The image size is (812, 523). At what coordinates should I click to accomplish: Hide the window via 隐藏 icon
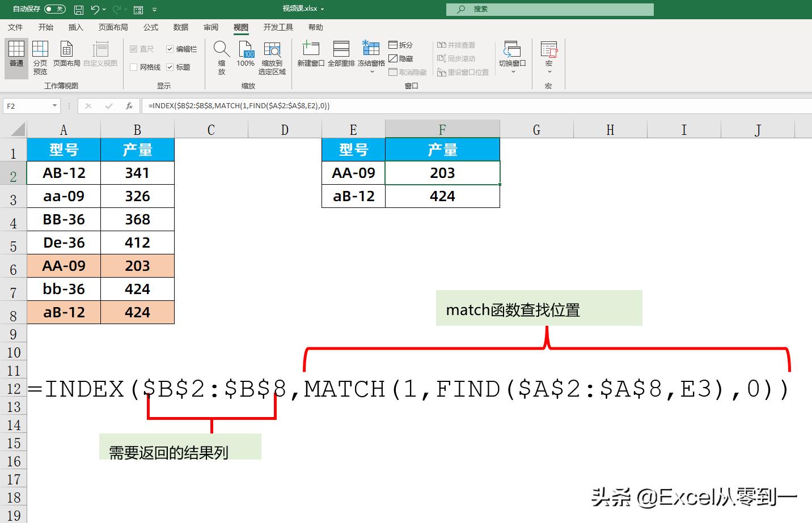[x=400, y=58]
